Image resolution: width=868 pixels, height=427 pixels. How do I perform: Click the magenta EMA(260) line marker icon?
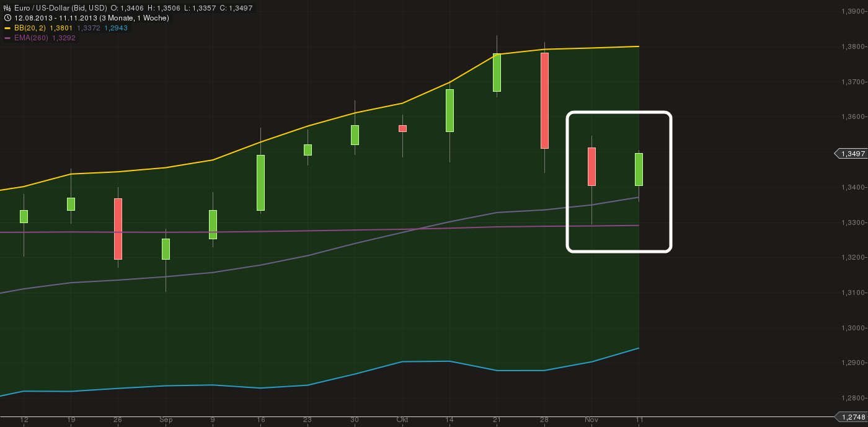(x=7, y=38)
